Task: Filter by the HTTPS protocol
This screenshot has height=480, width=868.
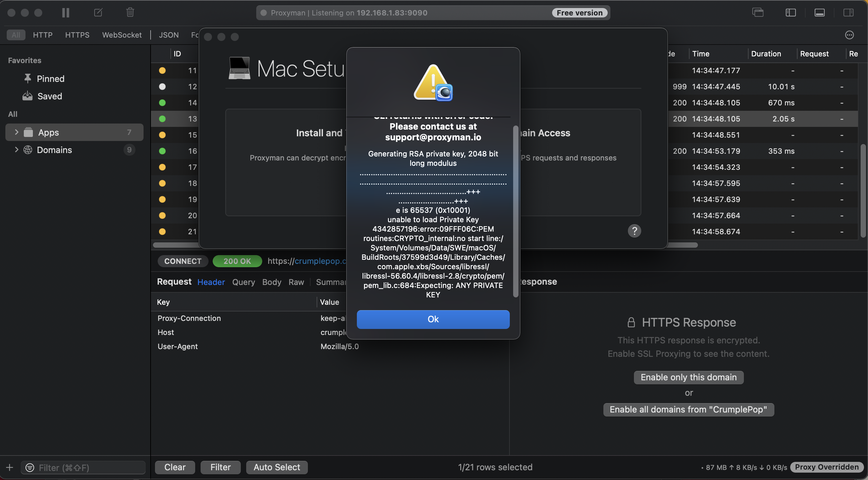Action: click(77, 35)
